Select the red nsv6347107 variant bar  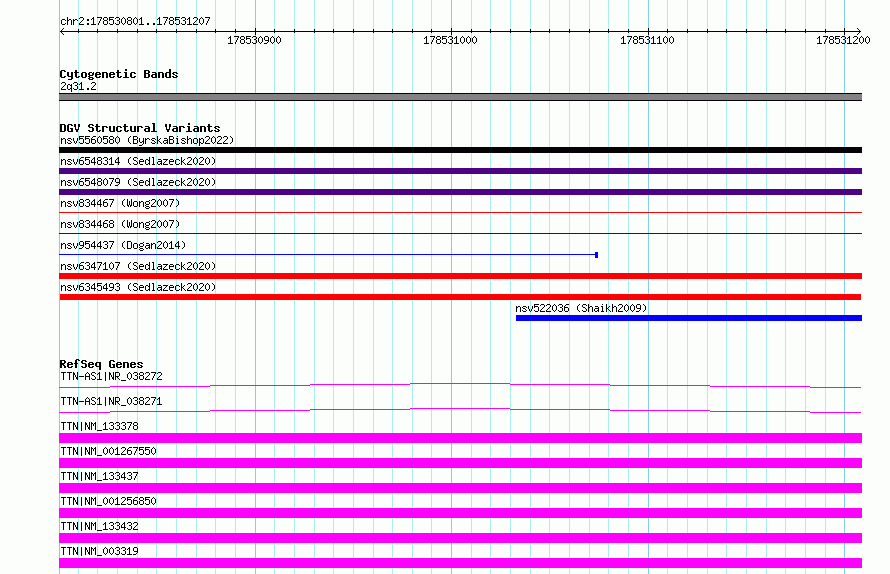point(460,276)
